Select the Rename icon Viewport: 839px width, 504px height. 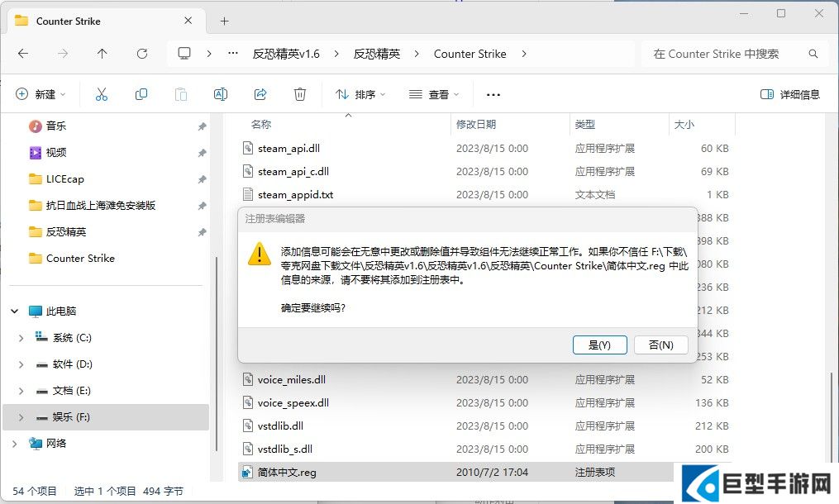(221, 94)
